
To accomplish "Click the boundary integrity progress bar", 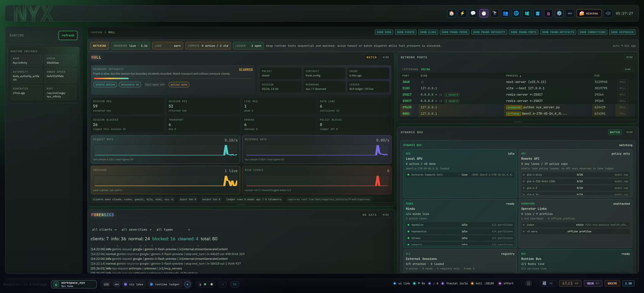I will coord(173,78).
